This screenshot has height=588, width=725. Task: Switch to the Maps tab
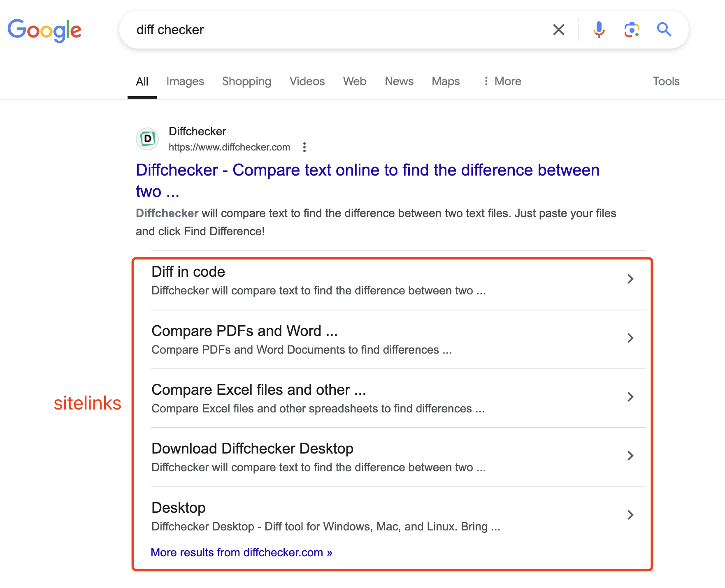pyautogui.click(x=446, y=81)
